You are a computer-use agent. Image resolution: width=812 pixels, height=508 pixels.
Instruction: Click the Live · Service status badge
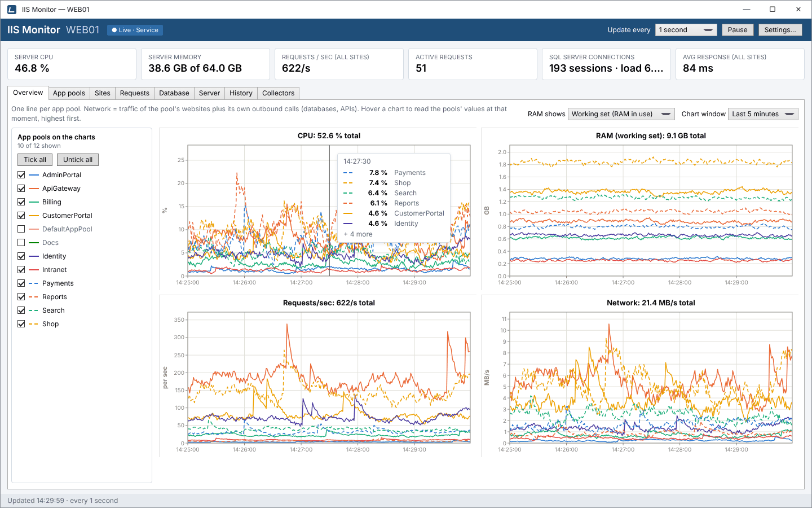coord(135,30)
